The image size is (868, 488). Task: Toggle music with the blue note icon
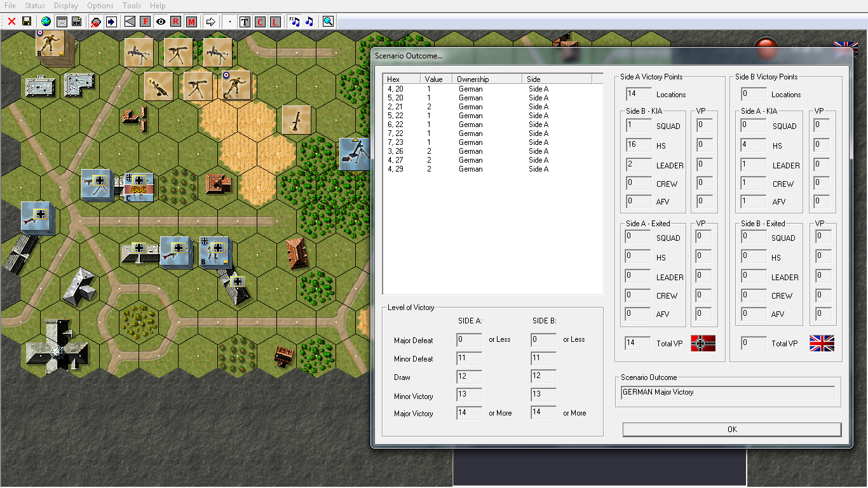pyautogui.click(x=309, y=22)
